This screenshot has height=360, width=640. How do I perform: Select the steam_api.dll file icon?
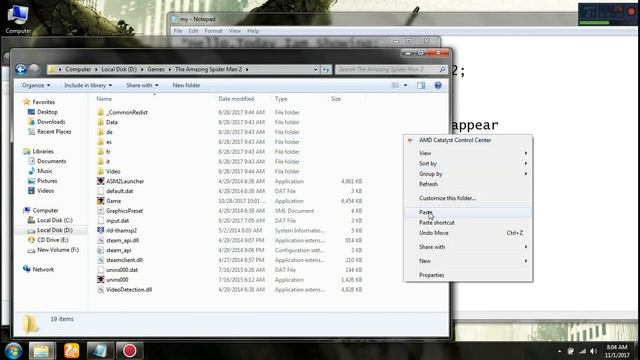click(x=101, y=240)
